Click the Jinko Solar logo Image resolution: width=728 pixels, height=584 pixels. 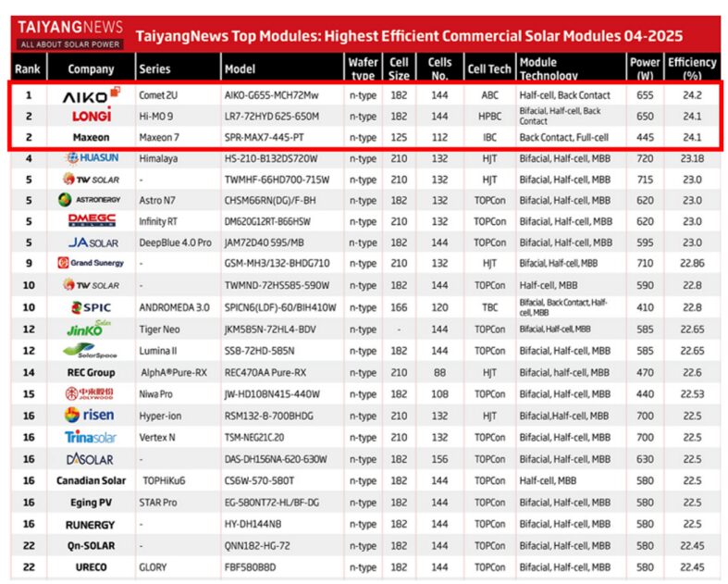(91, 329)
